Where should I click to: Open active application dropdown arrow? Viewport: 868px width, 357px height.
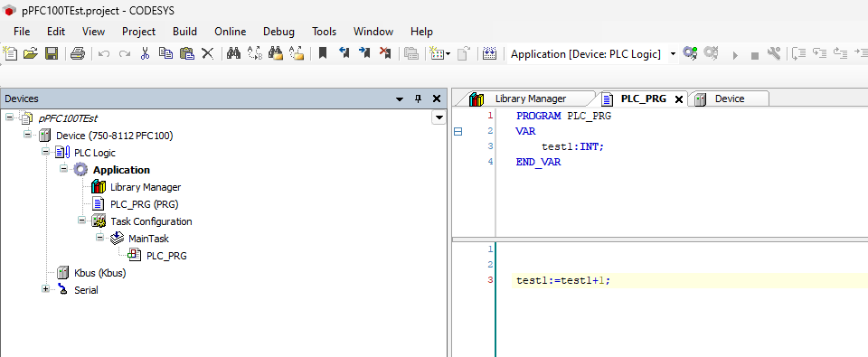pyautogui.click(x=673, y=54)
